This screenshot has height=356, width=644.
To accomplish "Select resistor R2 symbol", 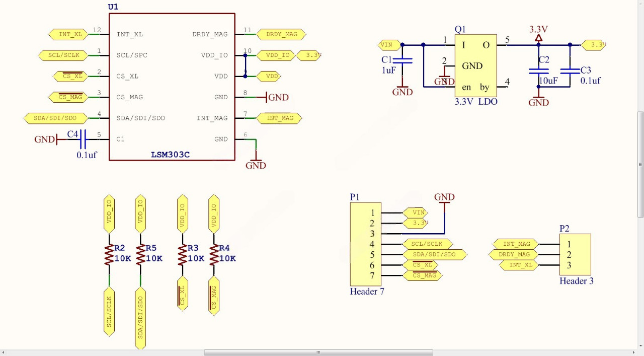I will coord(109,254).
